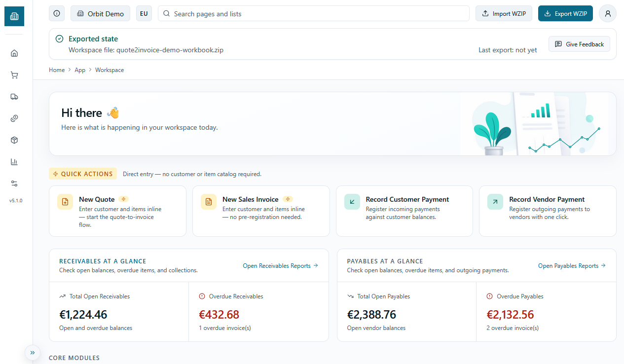Open the bar chart reports icon

(x=14, y=162)
